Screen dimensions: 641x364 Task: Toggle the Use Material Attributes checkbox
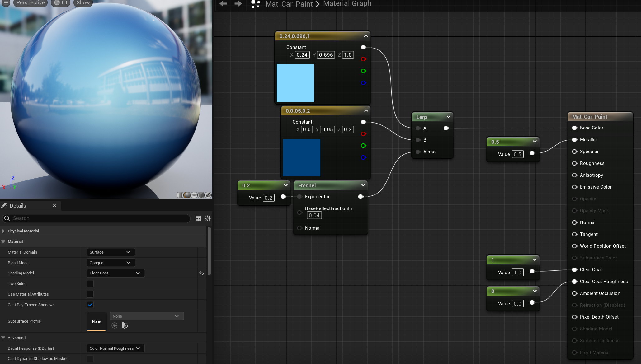click(90, 294)
